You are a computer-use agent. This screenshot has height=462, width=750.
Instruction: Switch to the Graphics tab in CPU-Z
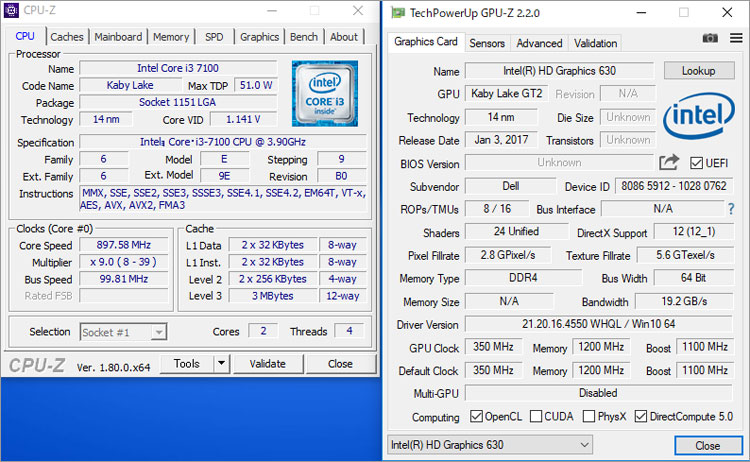coord(259,37)
